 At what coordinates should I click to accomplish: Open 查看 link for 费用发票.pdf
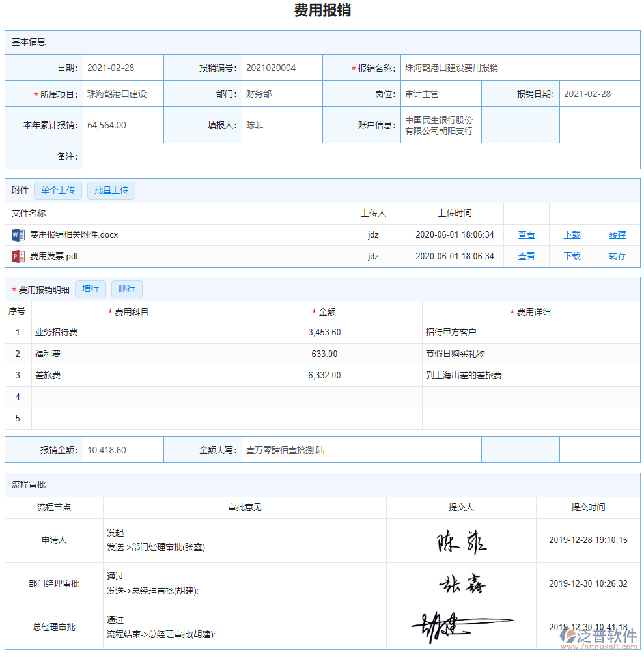[x=526, y=255]
